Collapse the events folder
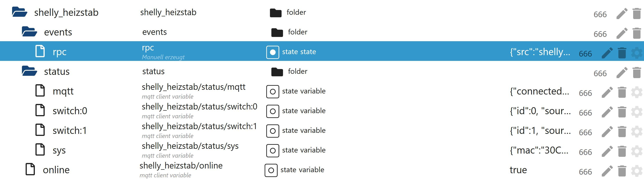The width and height of the screenshot is (644, 181). coord(29,32)
